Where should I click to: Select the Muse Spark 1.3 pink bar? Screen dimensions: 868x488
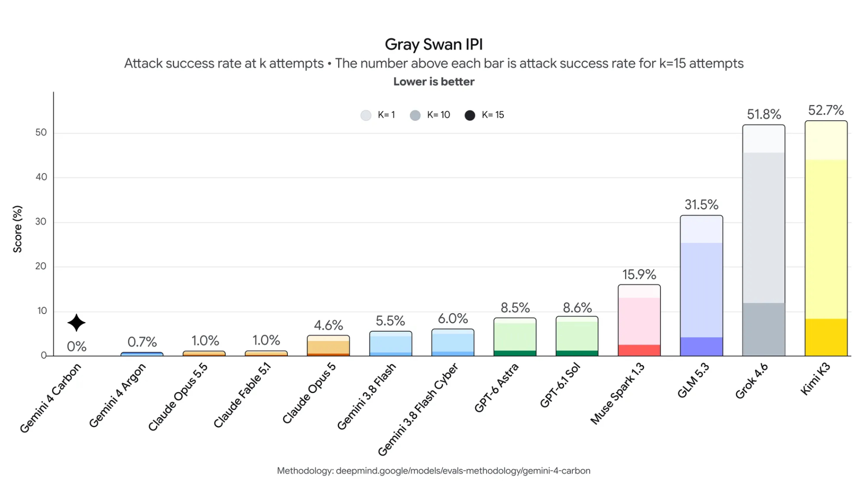[639, 320]
